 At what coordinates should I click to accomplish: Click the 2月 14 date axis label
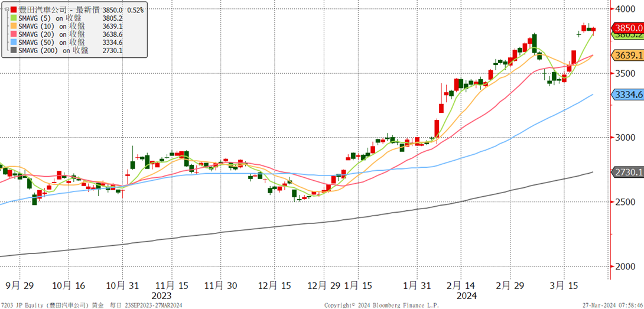460,285
